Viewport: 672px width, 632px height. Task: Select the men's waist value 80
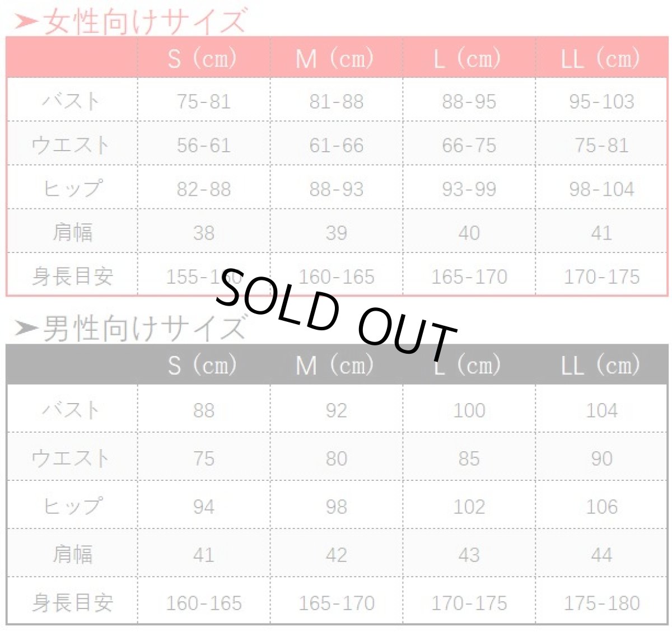tap(336, 458)
